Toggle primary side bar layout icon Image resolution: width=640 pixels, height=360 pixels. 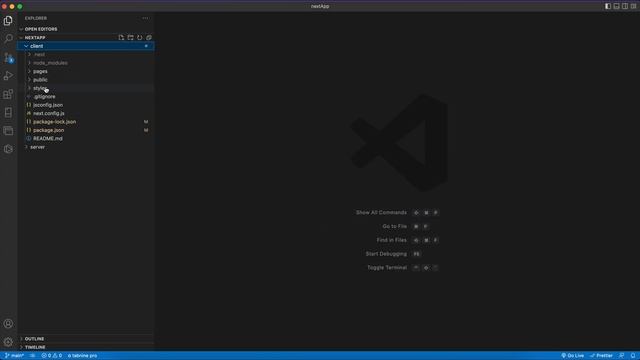(x=608, y=6)
